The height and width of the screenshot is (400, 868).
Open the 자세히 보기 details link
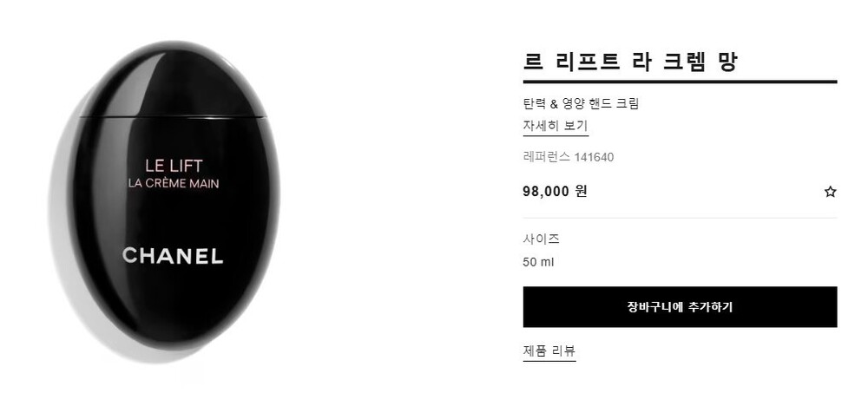556,126
